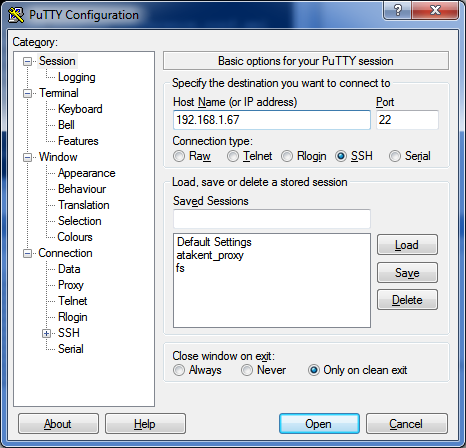
Task: Click the Host Name input field
Action: (x=272, y=120)
